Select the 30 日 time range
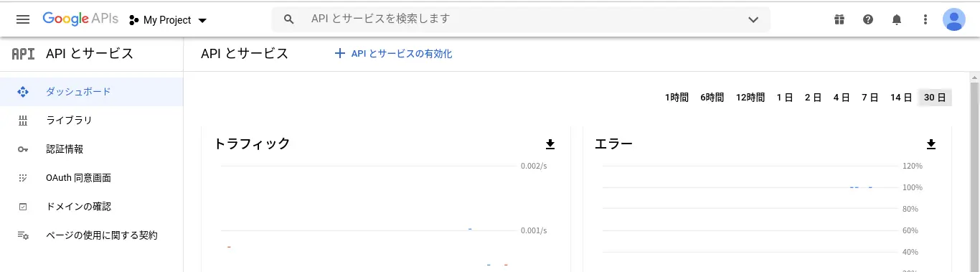 (935, 98)
